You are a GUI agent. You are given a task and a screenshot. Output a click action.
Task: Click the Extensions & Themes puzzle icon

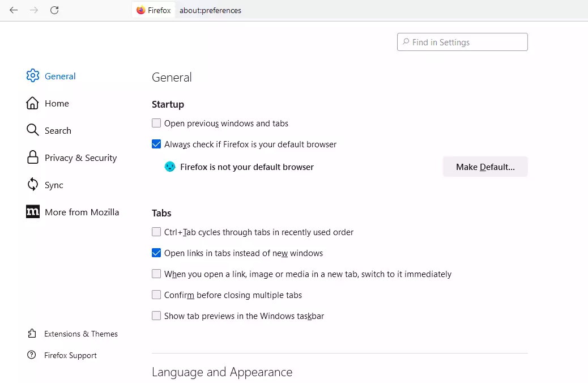[x=32, y=334]
